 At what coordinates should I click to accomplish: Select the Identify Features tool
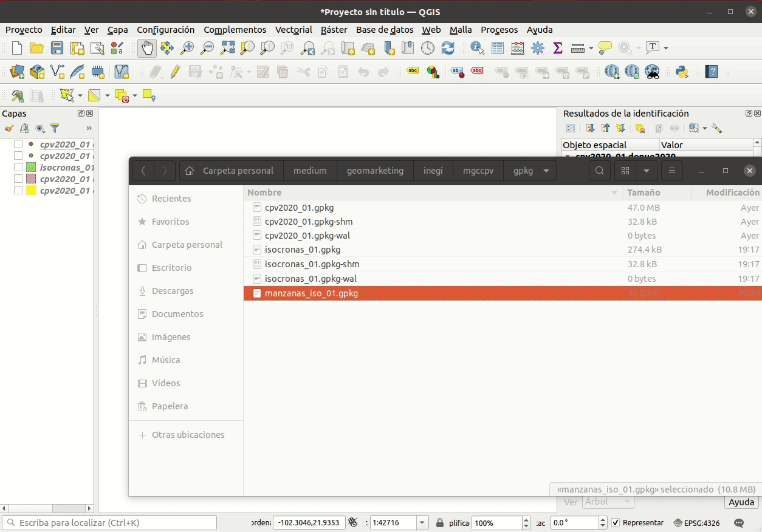pyautogui.click(x=477, y=48)
